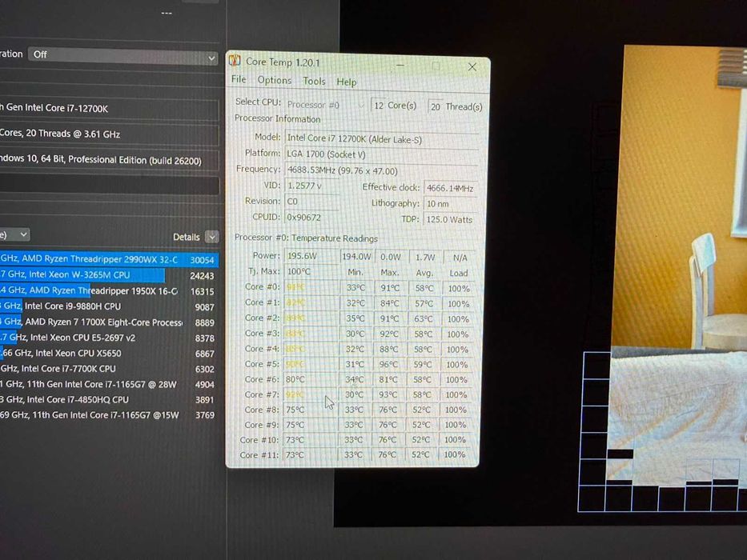Click the CPUID value 0x90672
The height and width of the screenshot is (560, 747).
[x=311, y=217]
